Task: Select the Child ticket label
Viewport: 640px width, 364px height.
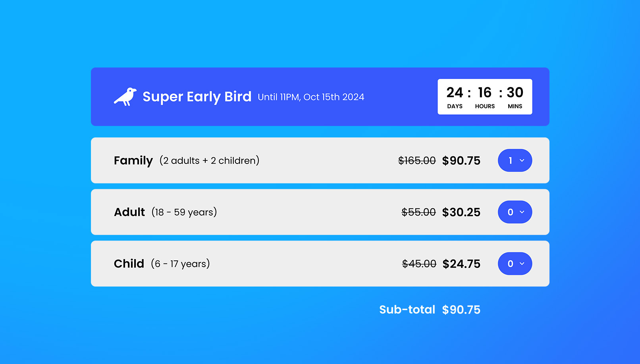Action: [129, 264]
